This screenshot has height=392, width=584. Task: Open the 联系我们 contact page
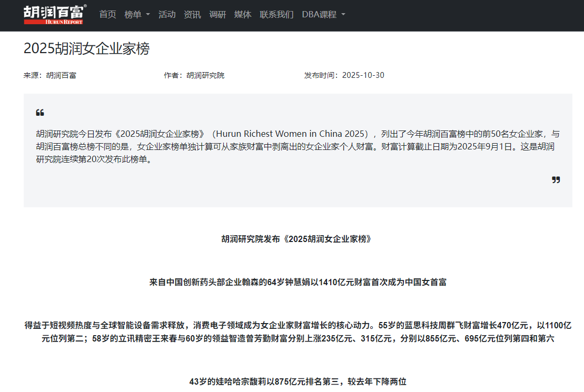(x=276, y=15)
